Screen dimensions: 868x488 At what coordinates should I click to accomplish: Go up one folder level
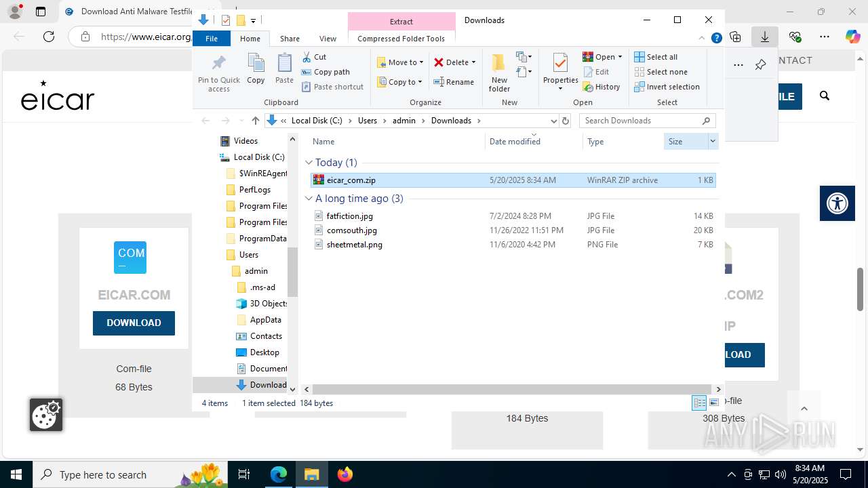(255, 121)
